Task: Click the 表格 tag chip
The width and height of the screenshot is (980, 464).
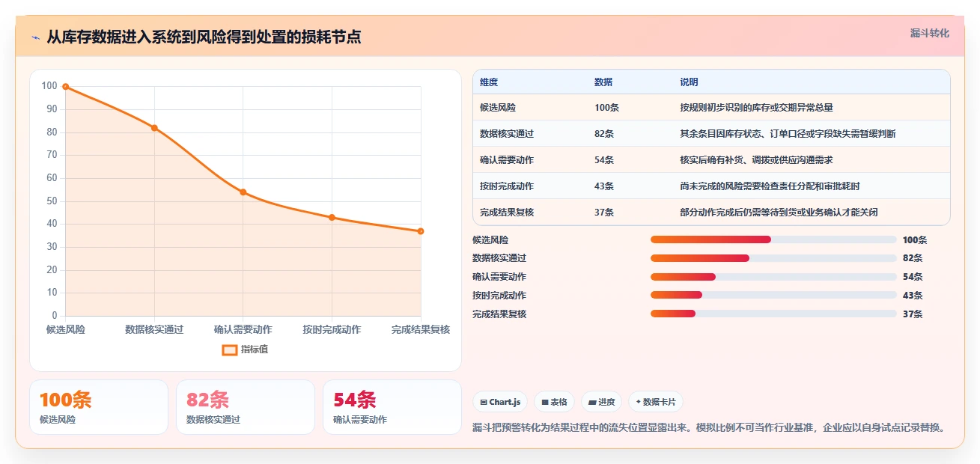Action: (x=555, y=402)
